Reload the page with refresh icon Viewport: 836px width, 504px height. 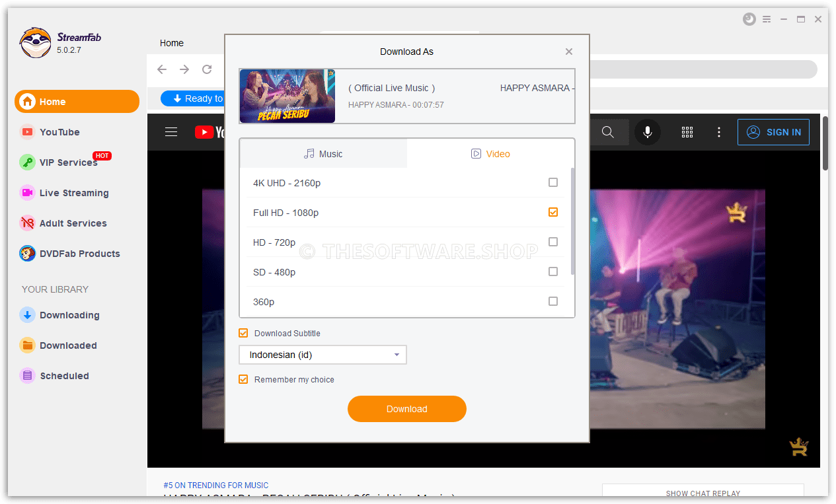pyautogui.click(x=207, y=69)
